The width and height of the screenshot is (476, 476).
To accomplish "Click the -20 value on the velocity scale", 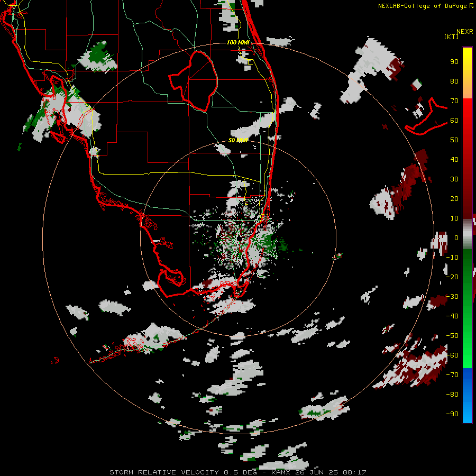I will (452, 277).
